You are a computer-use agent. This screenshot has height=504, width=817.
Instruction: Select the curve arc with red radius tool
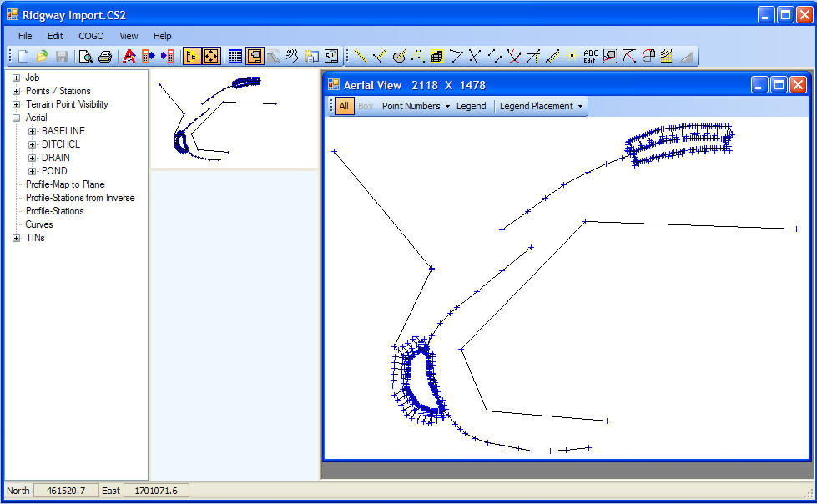pyautogui.click(x=629, y=56)
